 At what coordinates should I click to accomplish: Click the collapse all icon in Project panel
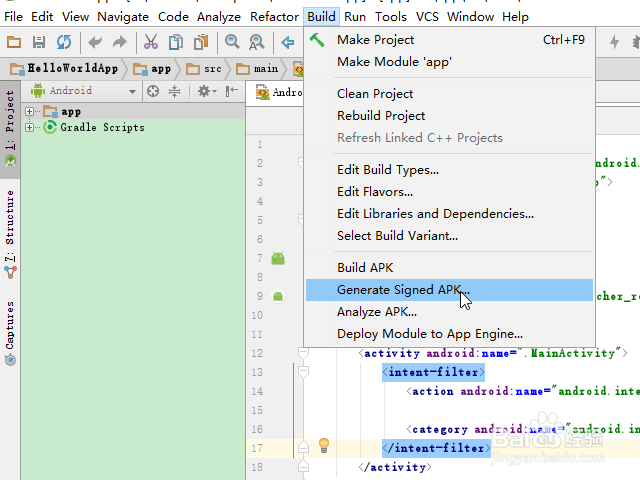(175, 91)
